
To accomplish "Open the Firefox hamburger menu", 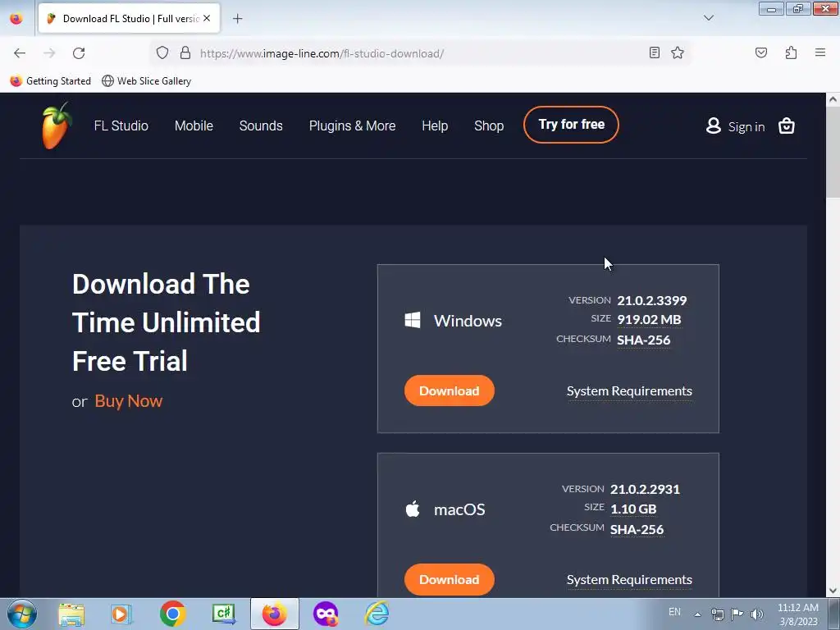I will pos(820,52).
